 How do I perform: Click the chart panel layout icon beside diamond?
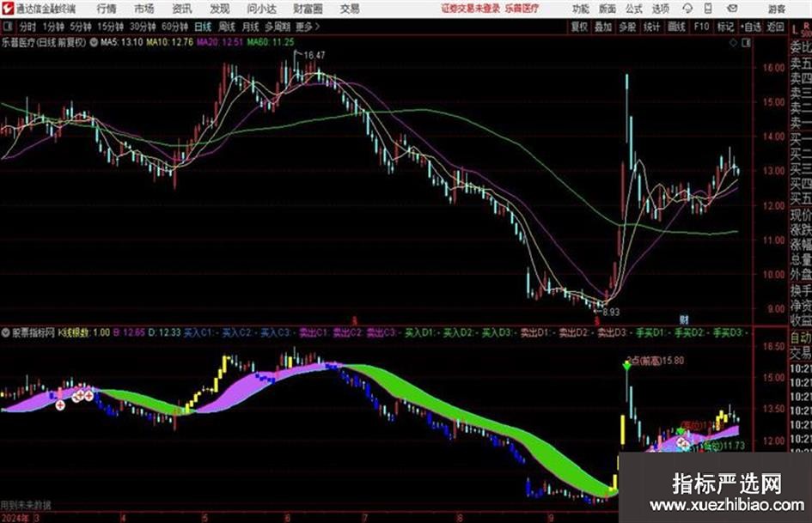[746, 43]
